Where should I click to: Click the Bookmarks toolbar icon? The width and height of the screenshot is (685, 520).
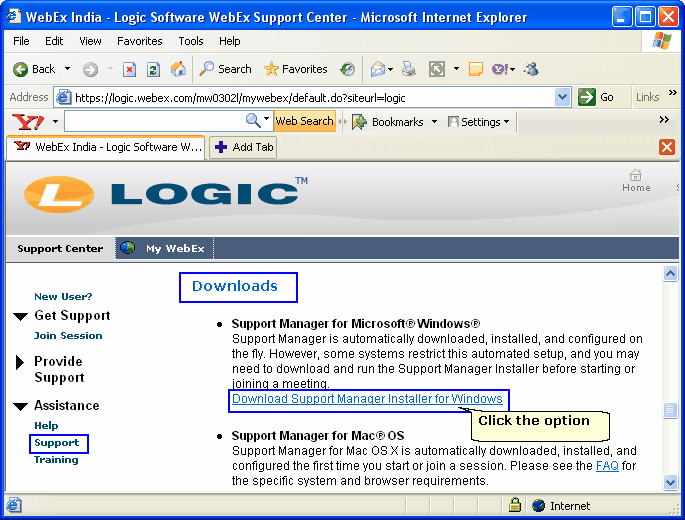359,121
